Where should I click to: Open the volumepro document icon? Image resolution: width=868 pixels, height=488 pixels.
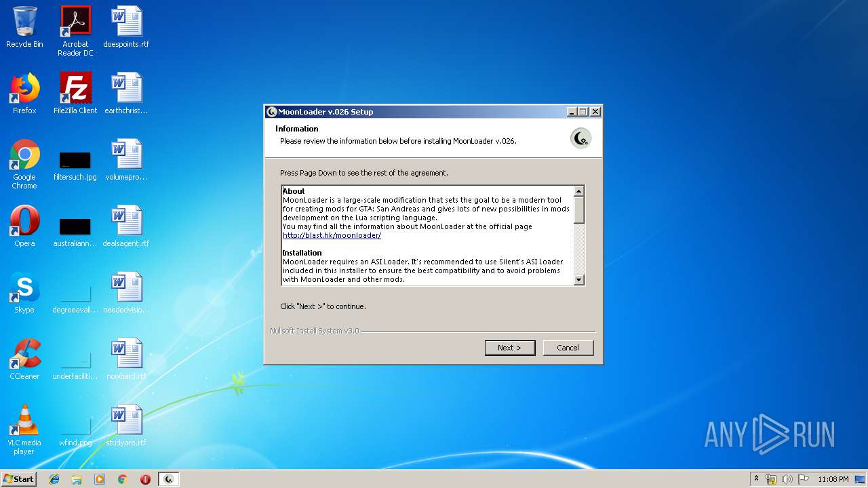tap(126, 160)
